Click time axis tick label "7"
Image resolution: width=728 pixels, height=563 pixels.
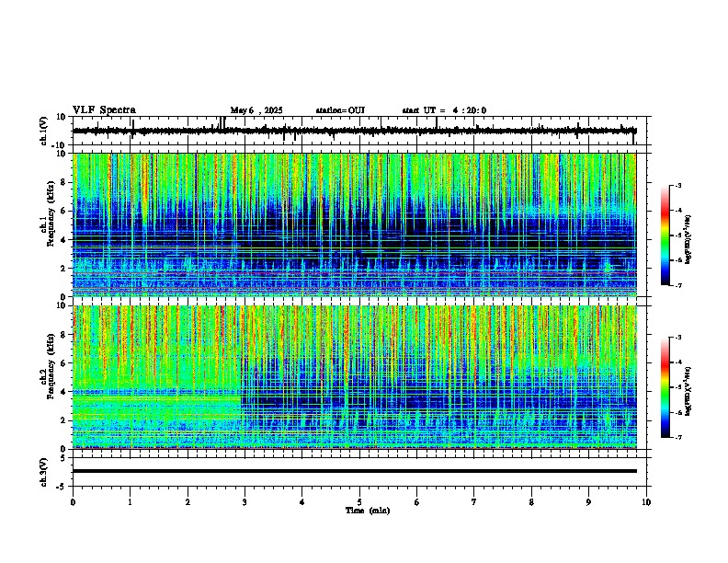pyautogui.click(x=474, y=502)
